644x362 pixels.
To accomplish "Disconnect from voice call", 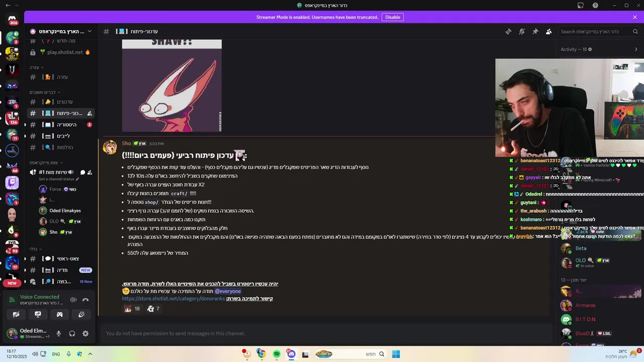I will [x=86, y=300].
